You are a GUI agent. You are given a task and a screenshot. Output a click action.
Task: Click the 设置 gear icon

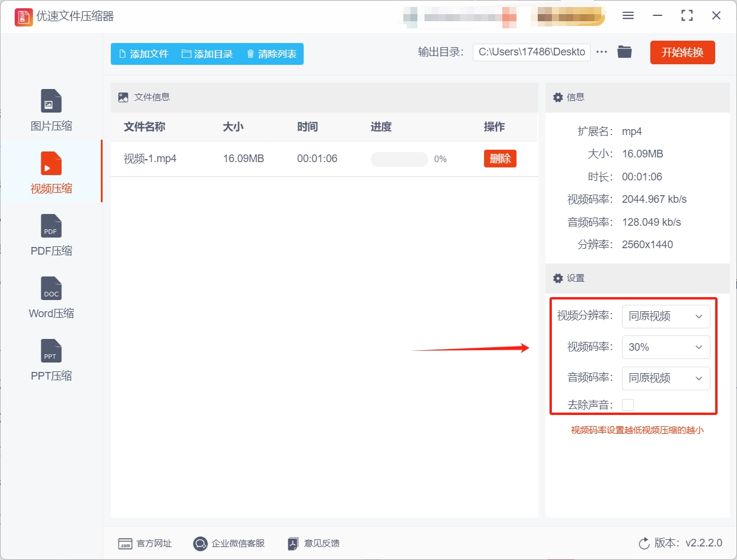click(x=558, y=278)
